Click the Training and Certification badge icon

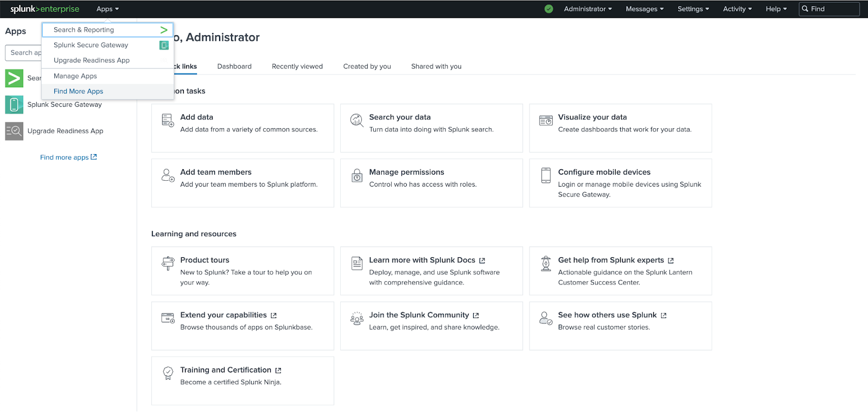[x=168, y=373]
